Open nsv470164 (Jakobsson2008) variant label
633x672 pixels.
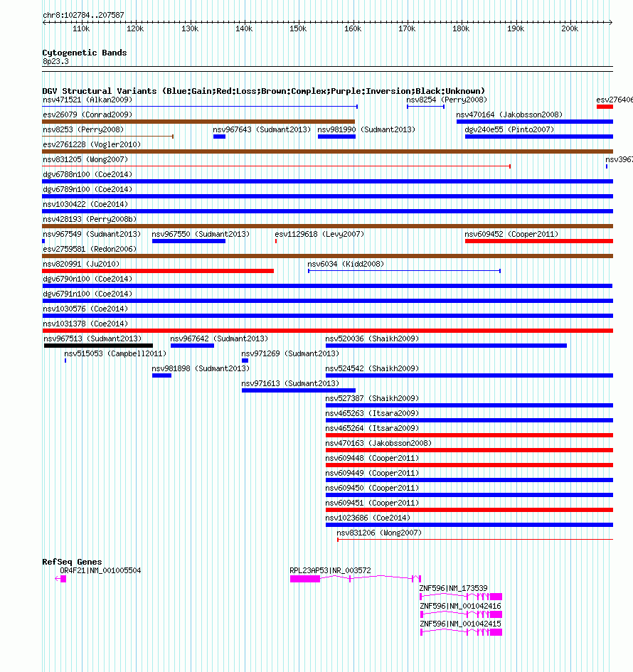(509, 115)
